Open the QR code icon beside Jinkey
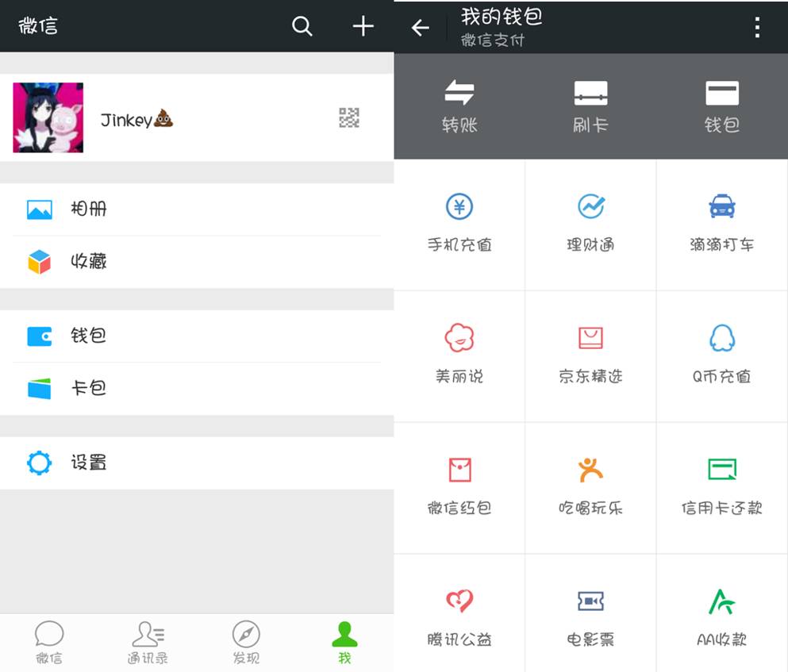This screenshot has height=672, width=788. tap(349, 117)
